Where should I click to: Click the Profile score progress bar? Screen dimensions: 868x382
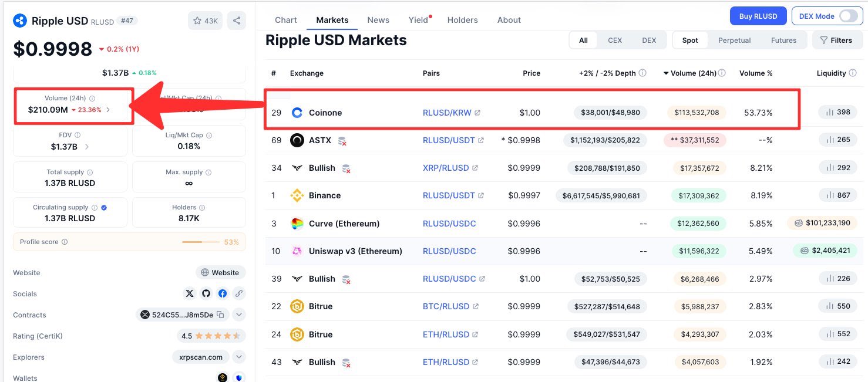click(201, 242)
